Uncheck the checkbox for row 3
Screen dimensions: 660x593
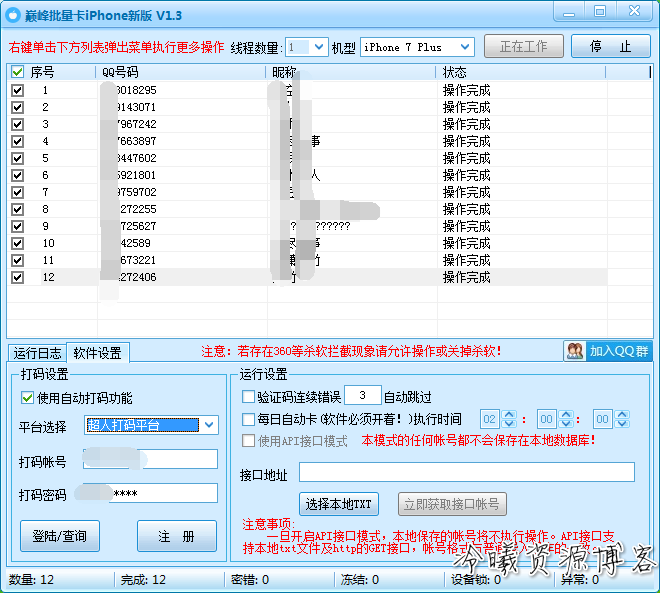tap(17, 124)
